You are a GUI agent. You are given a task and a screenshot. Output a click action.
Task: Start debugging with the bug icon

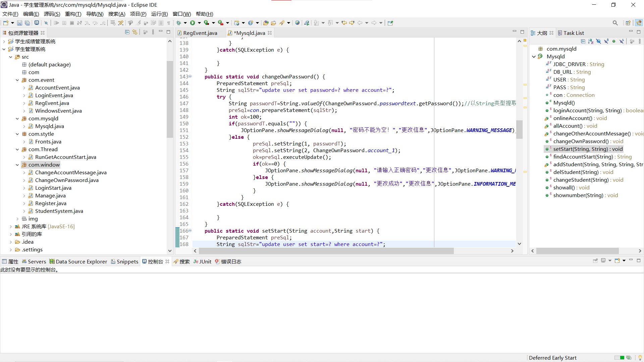[179, 23]
